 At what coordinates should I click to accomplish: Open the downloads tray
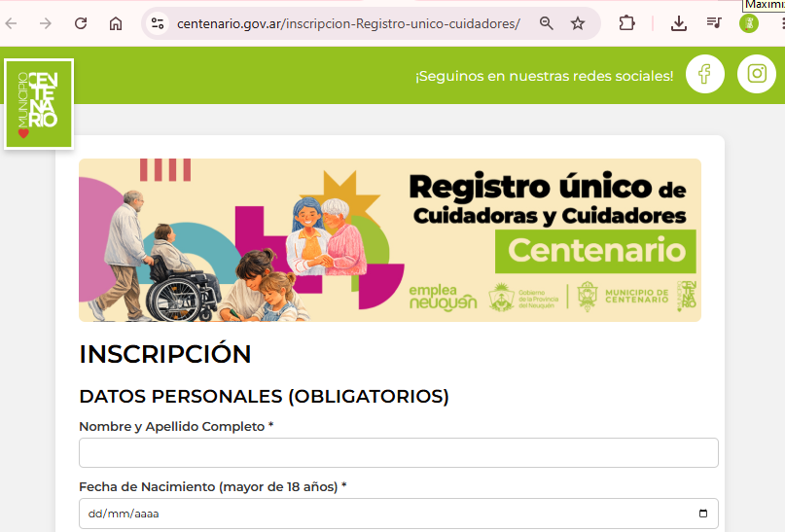click(679, 23)
